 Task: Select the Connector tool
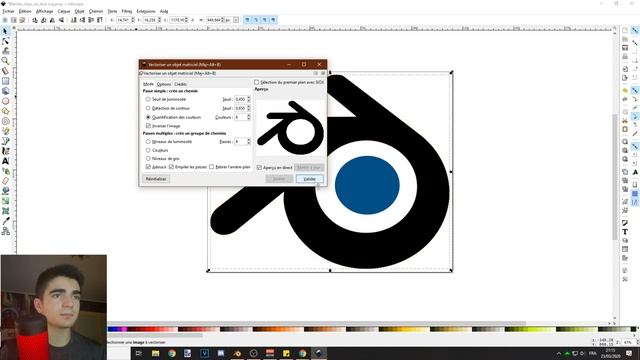(5, 231)
